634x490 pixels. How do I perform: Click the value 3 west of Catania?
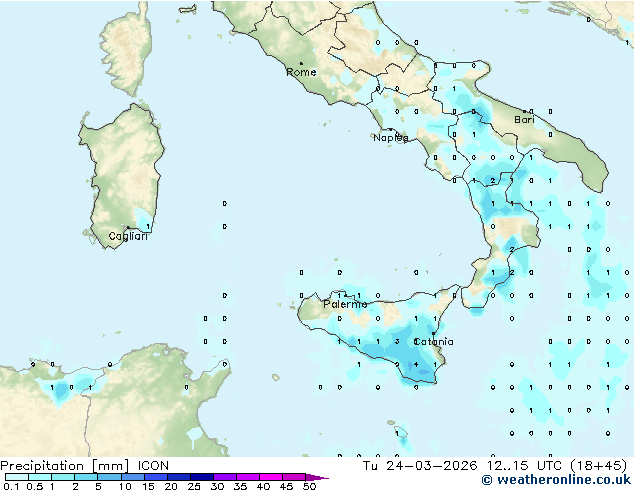tap(397, 342)
